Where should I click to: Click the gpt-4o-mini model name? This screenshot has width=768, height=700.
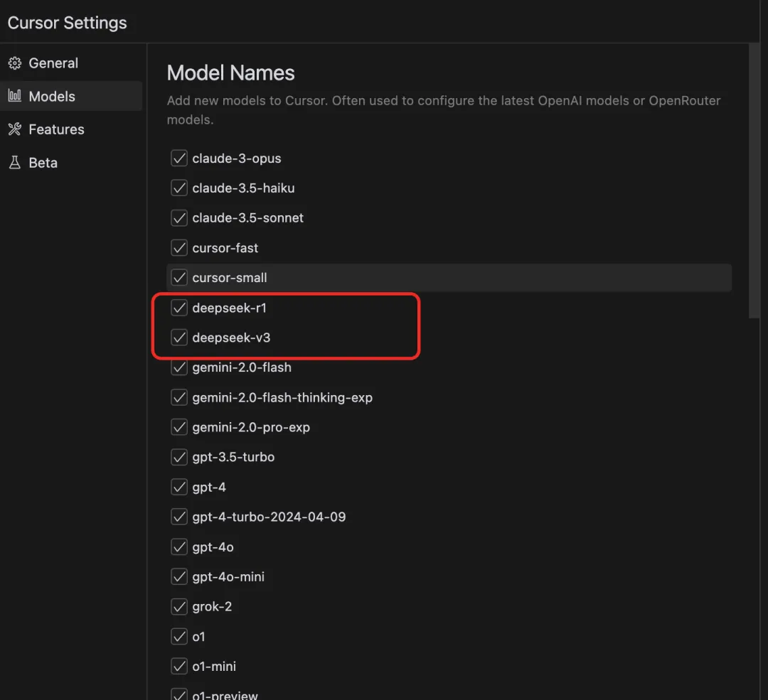(228, 577)
